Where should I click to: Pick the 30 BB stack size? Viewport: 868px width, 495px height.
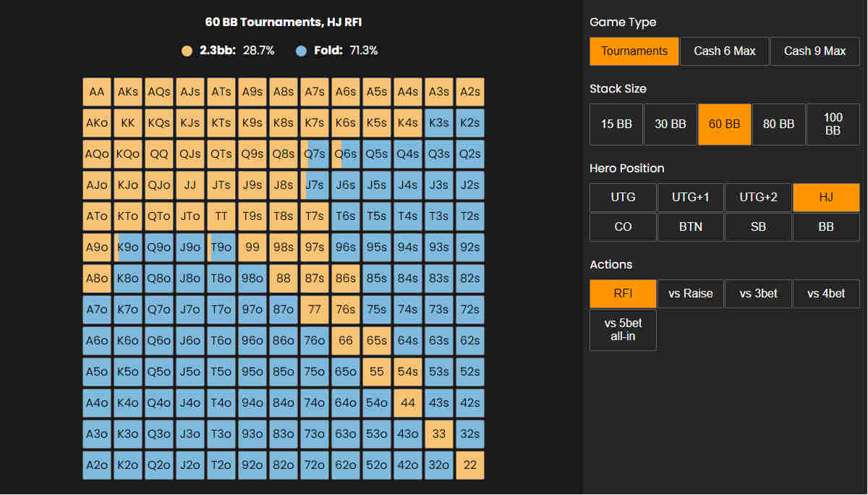671,124
